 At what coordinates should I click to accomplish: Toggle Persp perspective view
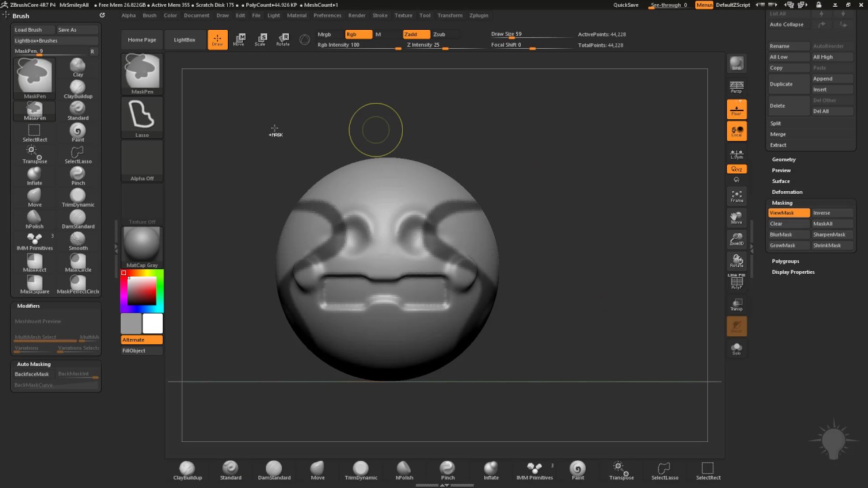click(x=736, y=87)
